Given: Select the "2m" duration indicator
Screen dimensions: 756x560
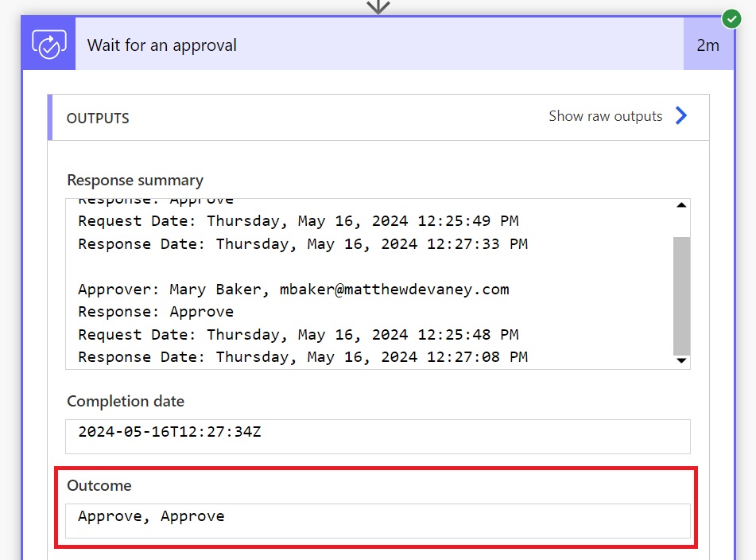Looking at the screenshot, I should point(708,45).
